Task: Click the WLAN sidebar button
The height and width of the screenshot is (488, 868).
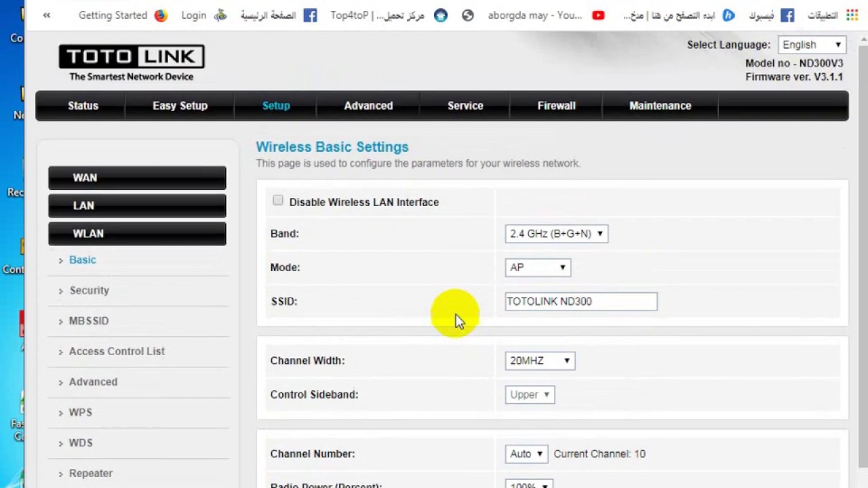Action: [x=137, y=233]
